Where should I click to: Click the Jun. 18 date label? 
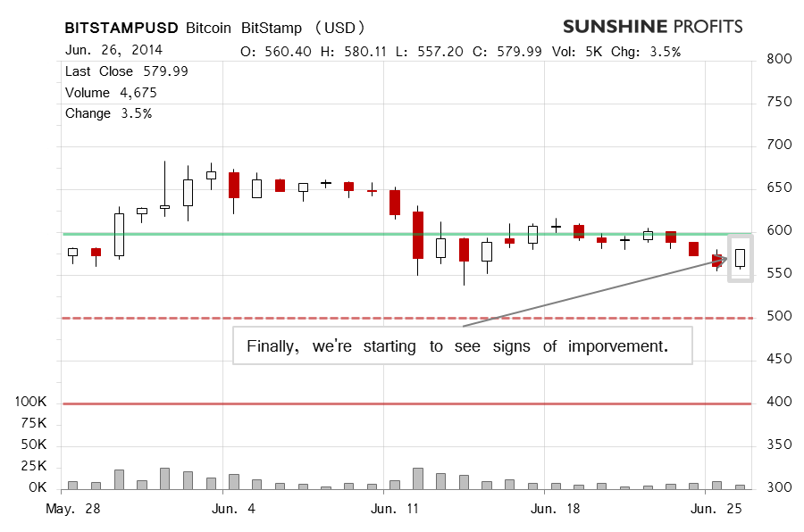click(x=556, y=509)
